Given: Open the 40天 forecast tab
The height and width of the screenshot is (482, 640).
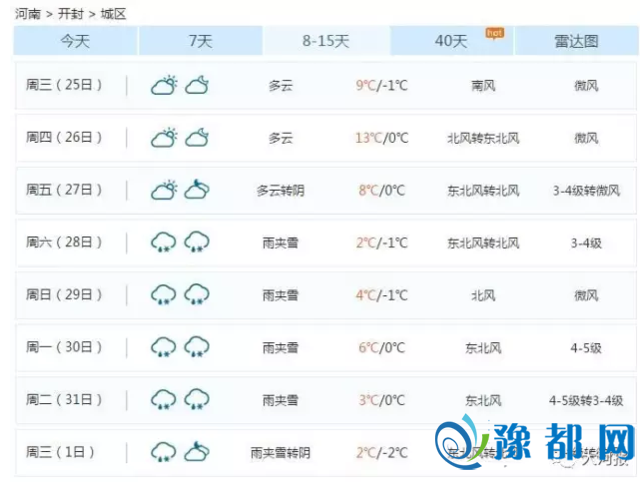Looking at the screenshot, I should [451, 41].
